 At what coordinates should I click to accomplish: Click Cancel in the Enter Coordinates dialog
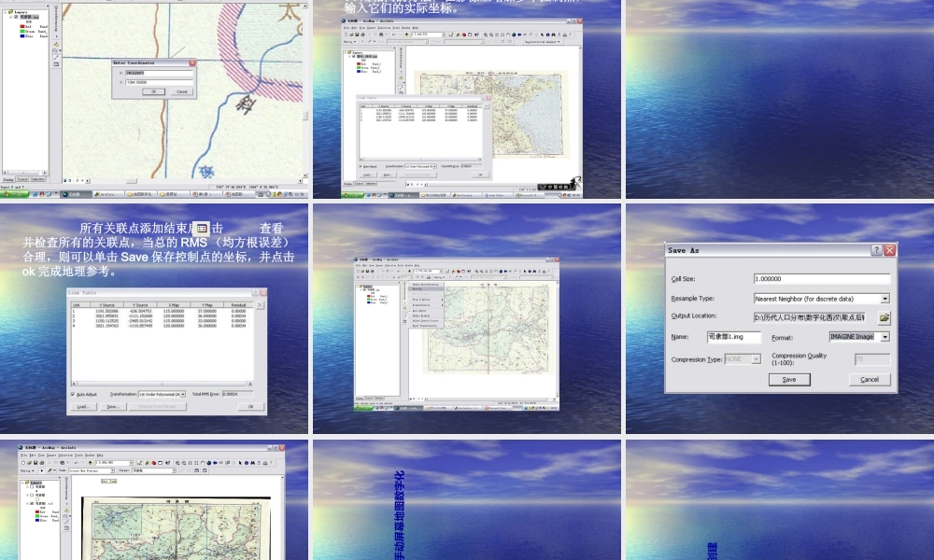(x=182, y=91)
